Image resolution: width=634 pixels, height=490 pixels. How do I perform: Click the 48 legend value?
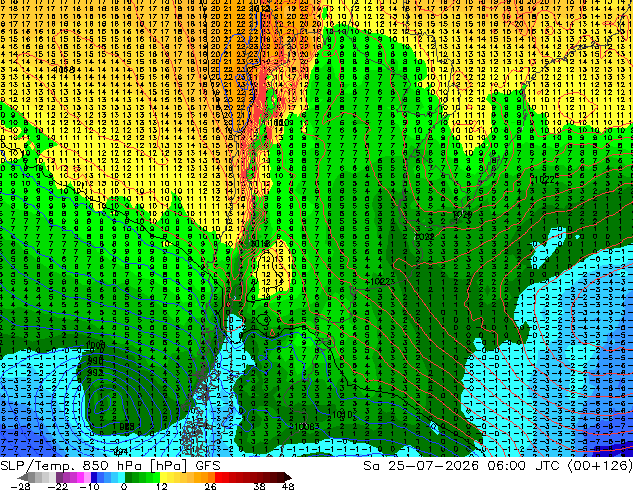coord(288,486)
